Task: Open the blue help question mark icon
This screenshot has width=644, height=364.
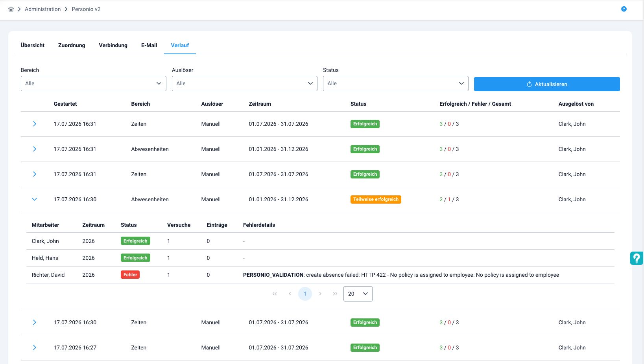Action: point(624,9)
